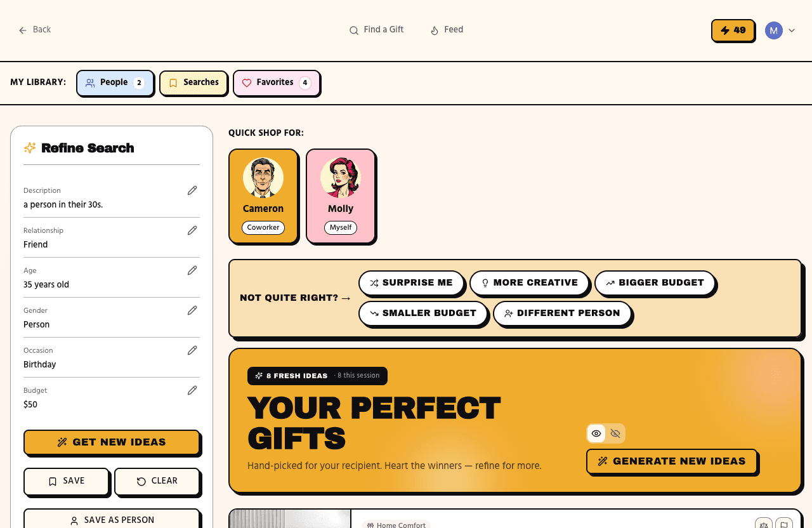Choose the Smaller Budget option
The height and width of the screenshot is (528, 812).
423,313
